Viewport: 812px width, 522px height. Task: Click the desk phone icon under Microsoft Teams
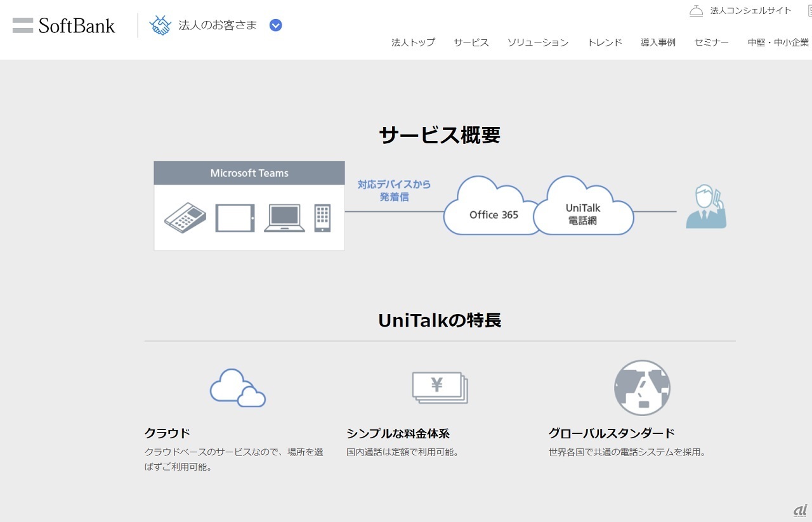tap(185, 219)
